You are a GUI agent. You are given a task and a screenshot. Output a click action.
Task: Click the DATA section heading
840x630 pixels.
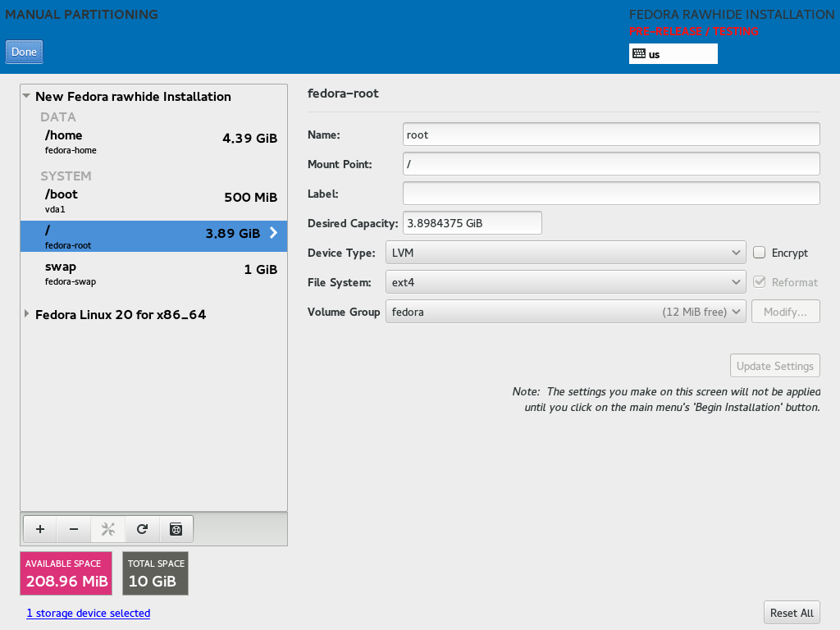coord(58,116)
